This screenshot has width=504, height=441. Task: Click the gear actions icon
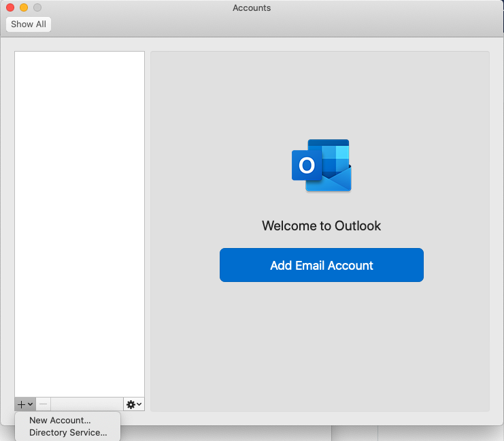(x=131, y=404)
